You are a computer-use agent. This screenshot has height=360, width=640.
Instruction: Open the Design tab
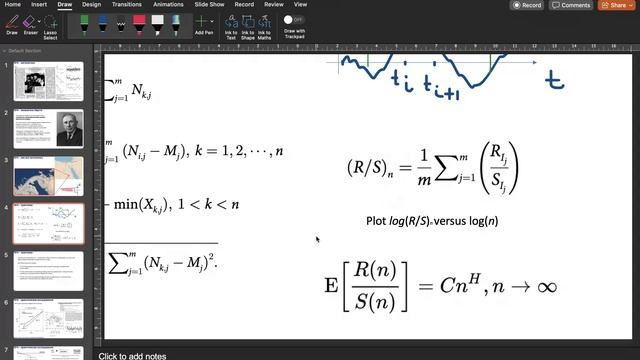click(x=91, y=4)
